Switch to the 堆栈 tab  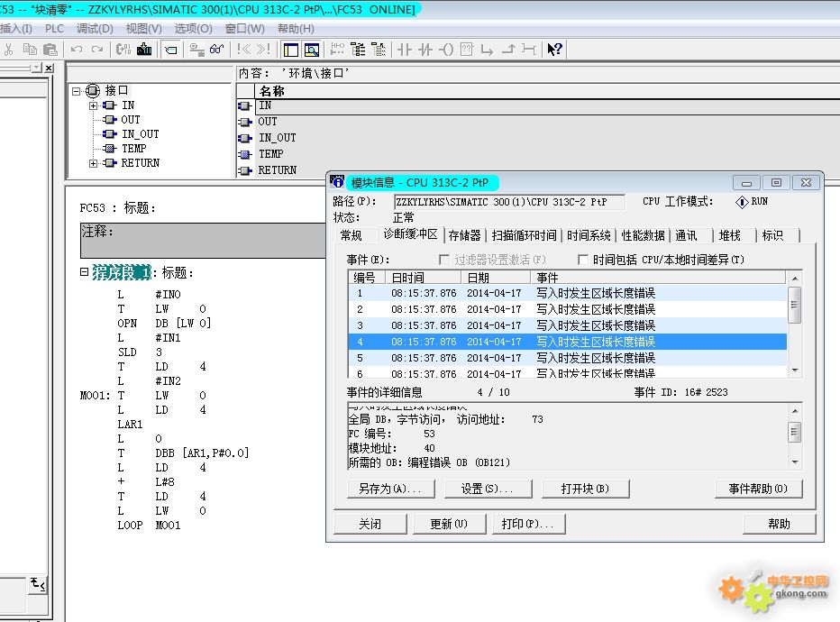click(x=730, y=235)
